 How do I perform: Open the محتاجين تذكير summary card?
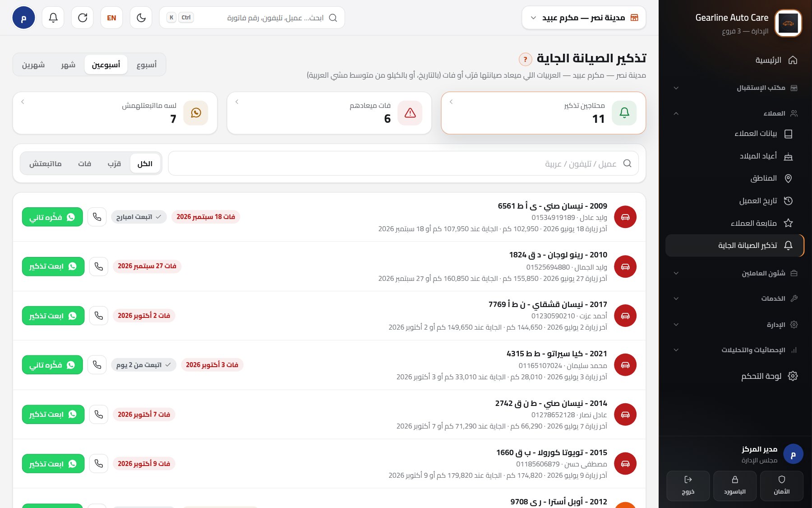pyautogui.click(x=544, y=113)
